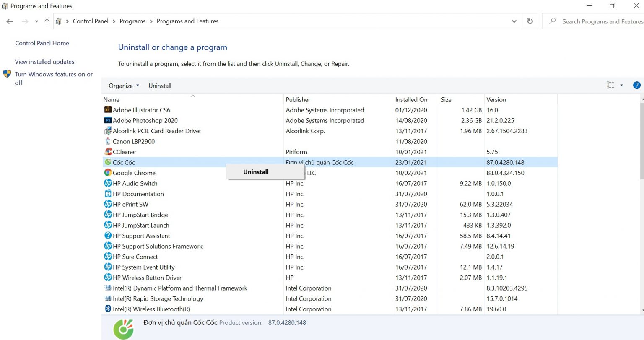Click the Google Chrome icon in list
644x340 pixels.
click(x=108, y=173)
